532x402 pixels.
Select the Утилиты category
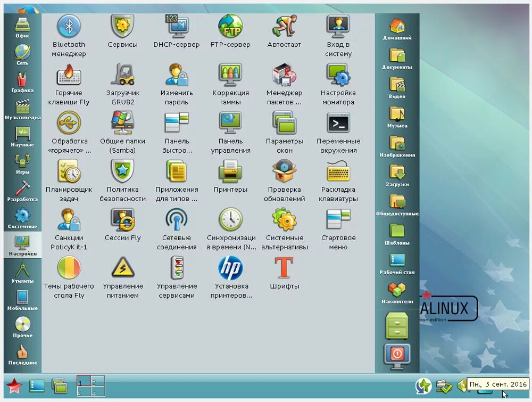point(22,273)
